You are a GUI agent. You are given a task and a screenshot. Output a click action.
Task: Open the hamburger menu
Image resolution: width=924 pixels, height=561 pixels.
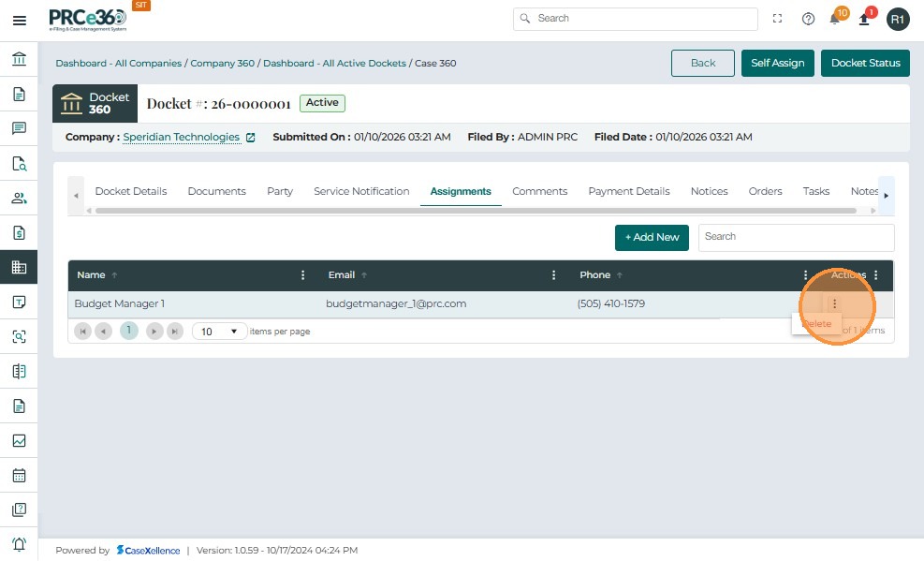20,21
